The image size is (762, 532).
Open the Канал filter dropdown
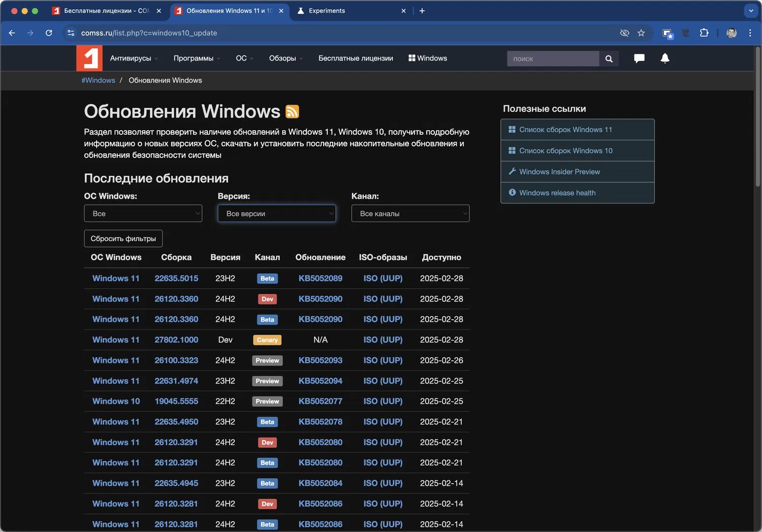pos(410,213)
